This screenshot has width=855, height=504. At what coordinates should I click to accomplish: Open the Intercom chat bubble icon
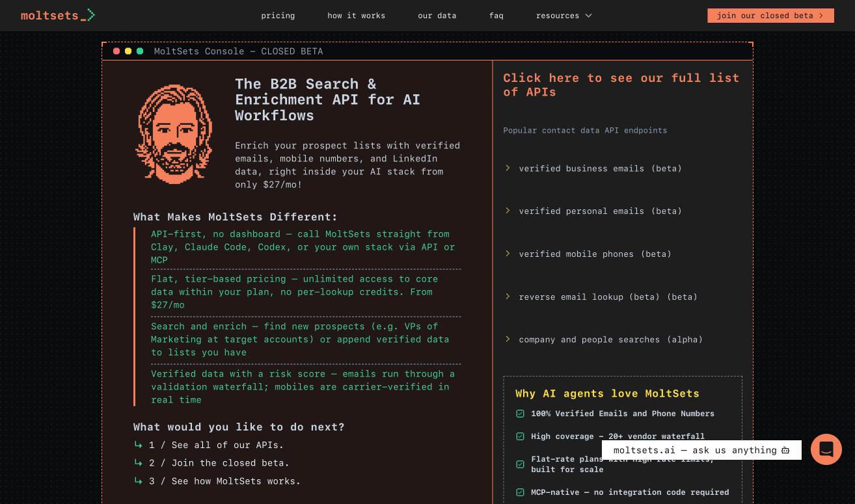826,449
